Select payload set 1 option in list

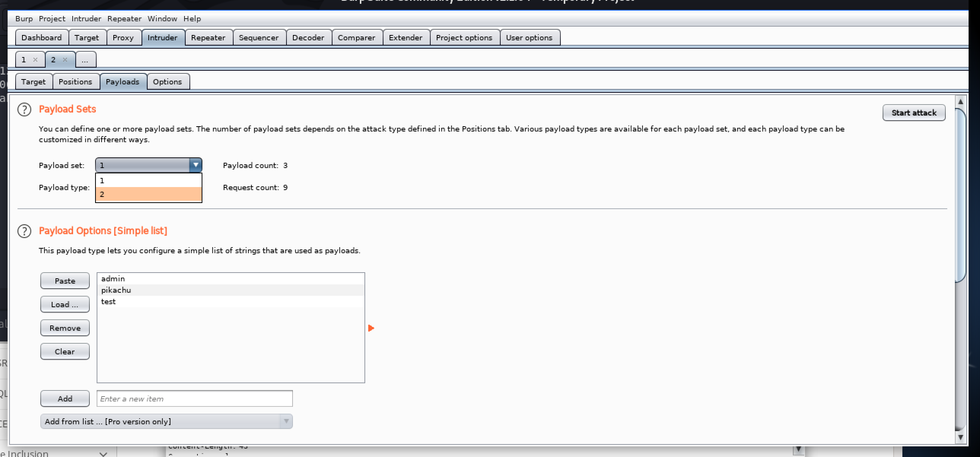pos(148,181)
